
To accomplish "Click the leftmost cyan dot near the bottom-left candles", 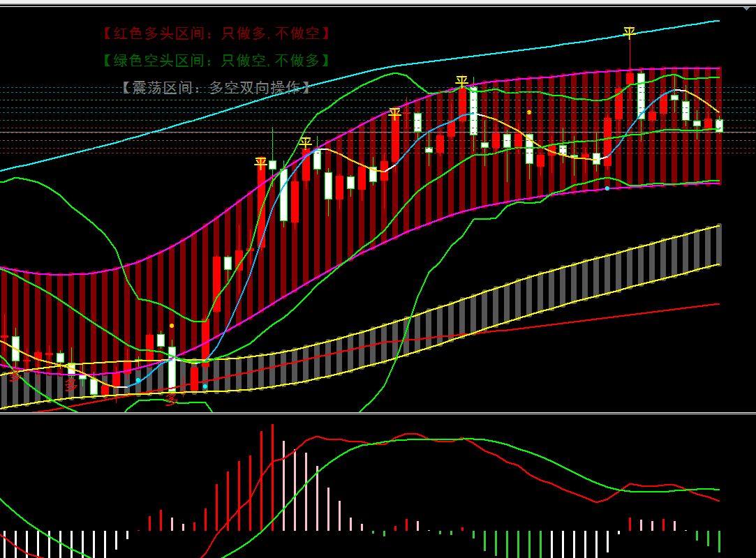I will point(138,380).
